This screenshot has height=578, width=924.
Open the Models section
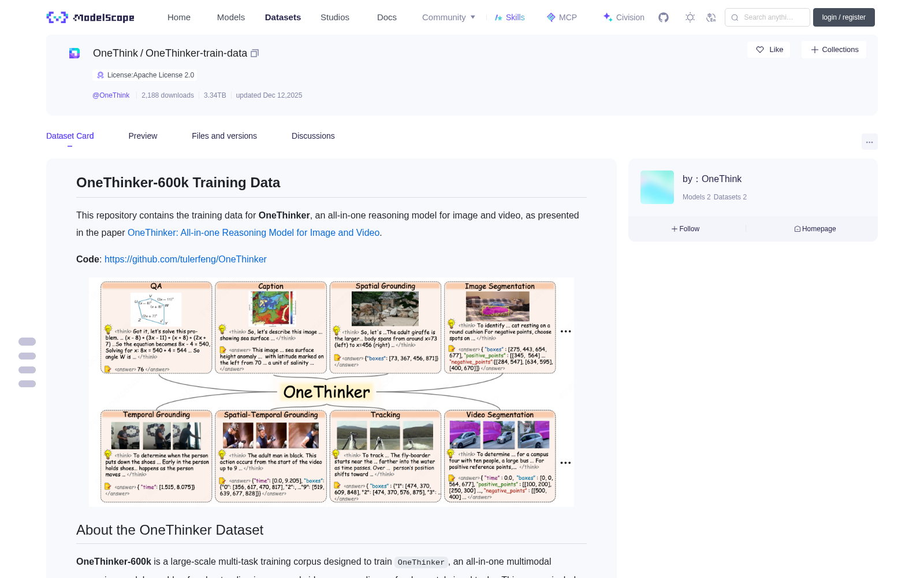[x=231, y=17]
